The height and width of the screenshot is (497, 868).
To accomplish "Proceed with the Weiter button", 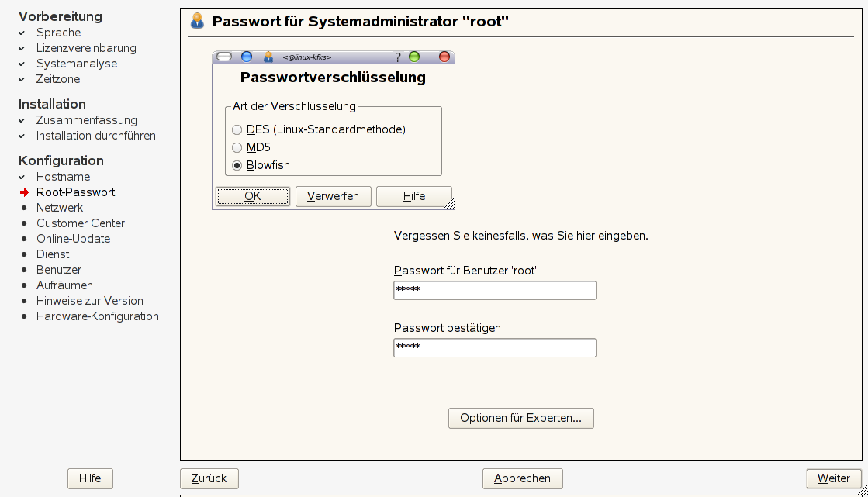I will pos(834,478).
